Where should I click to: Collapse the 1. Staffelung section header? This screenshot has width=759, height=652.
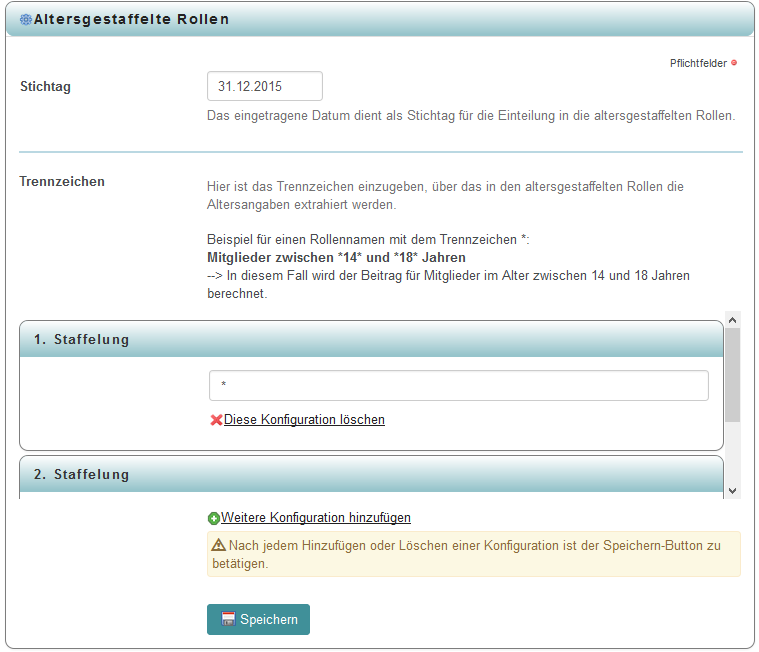(370, 339)
